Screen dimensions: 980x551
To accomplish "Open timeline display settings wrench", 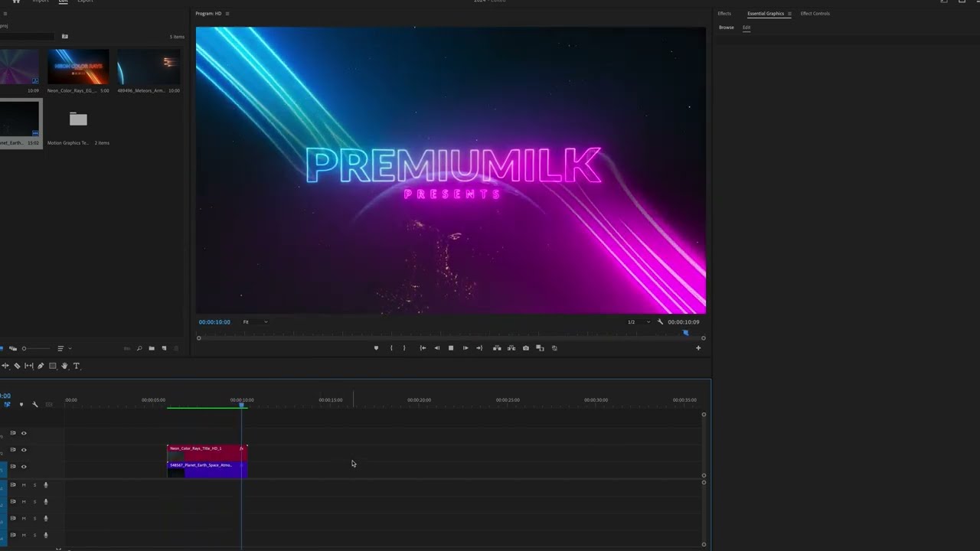I will (x=34, y=404).
